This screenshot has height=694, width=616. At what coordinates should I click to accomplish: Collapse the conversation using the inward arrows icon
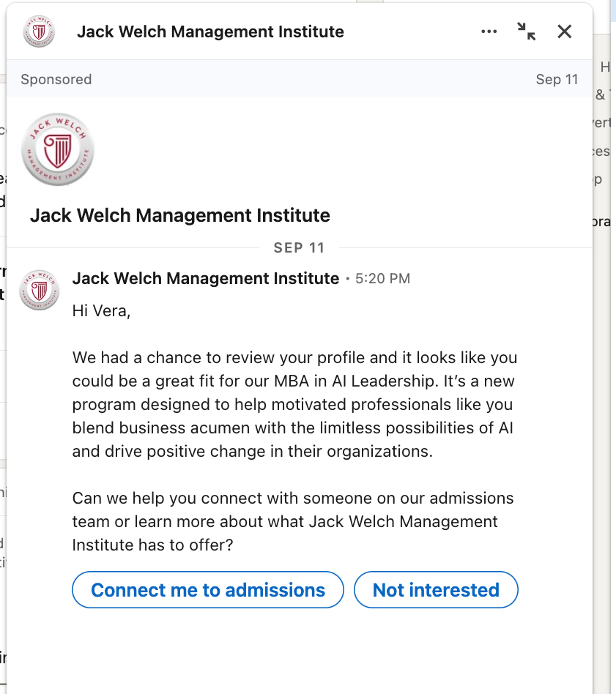pyautogui.click(x=526, y=31)
